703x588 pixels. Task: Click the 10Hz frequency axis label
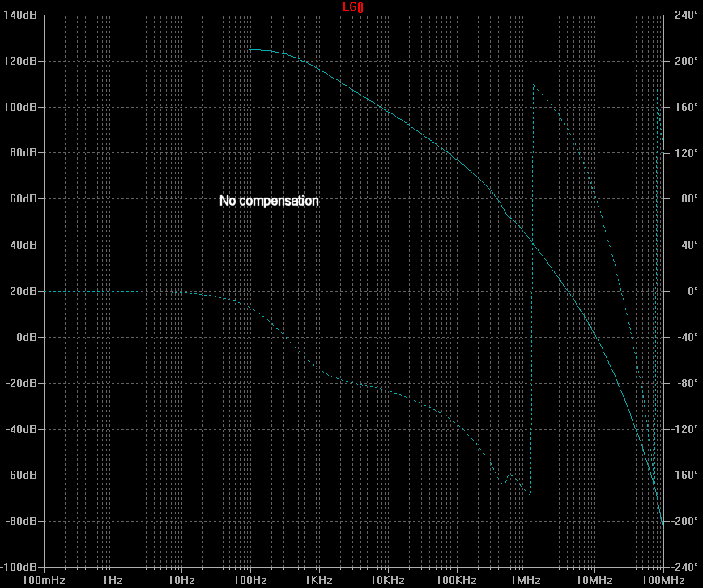(x=181, y=581)
